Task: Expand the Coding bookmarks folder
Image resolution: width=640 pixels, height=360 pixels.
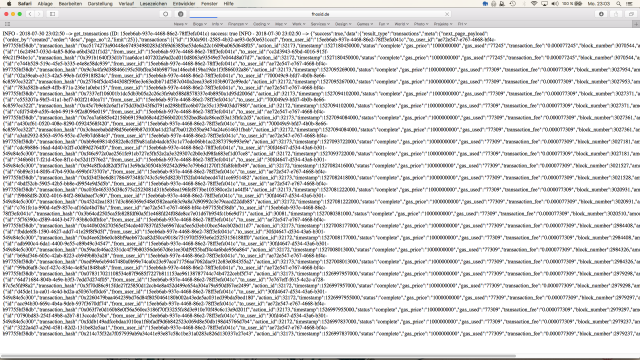Action: (x=261, y=24)
